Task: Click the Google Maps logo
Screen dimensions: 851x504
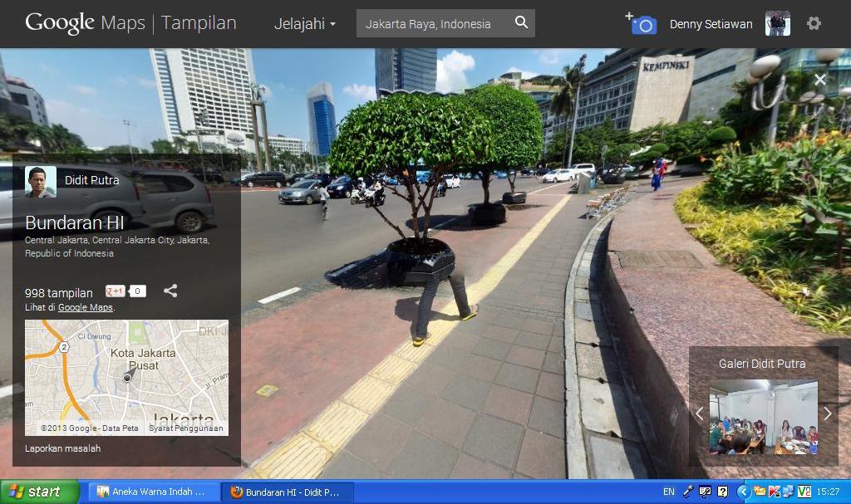Action: [x=85, y=23]
